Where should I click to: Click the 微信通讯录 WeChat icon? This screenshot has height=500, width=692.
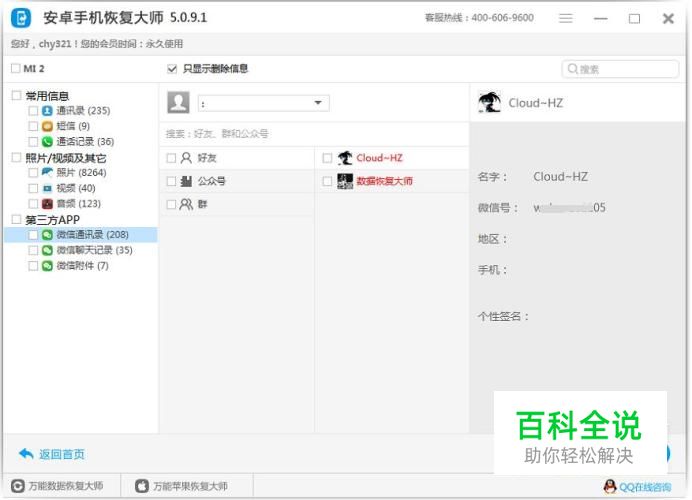[47, 235]
